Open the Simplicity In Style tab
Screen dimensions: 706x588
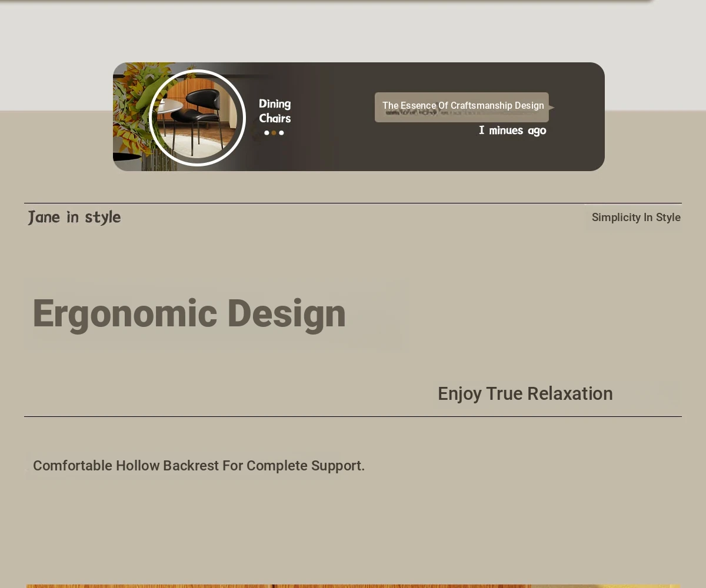point(635,218)
